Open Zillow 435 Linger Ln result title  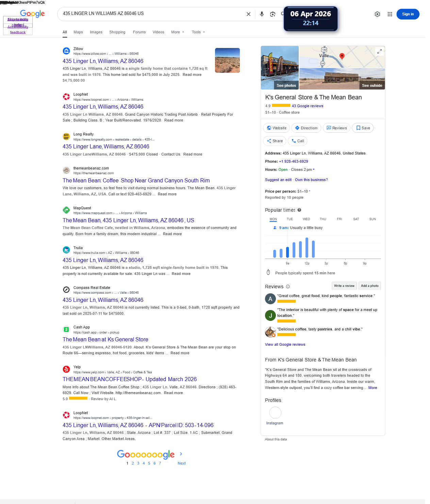[x=103, y=61]
